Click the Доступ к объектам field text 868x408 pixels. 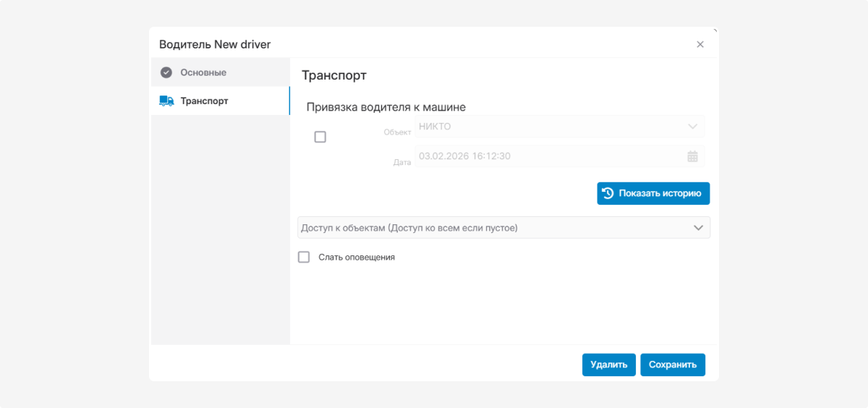point(409,228)
